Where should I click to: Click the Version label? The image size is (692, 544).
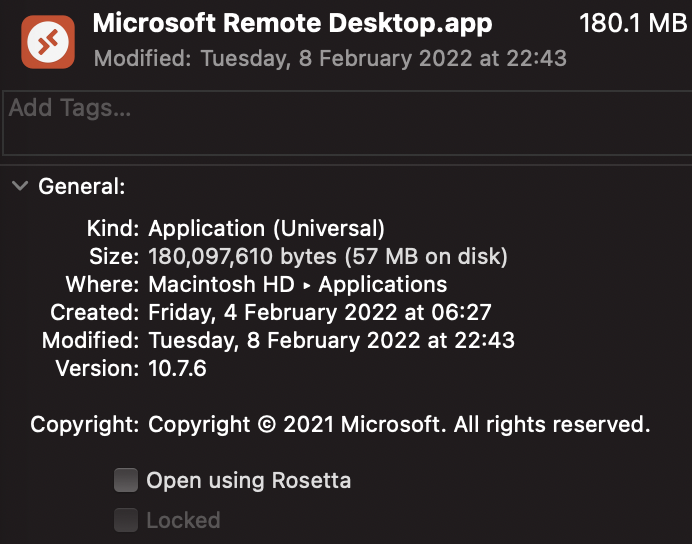(x=96, y=369)
